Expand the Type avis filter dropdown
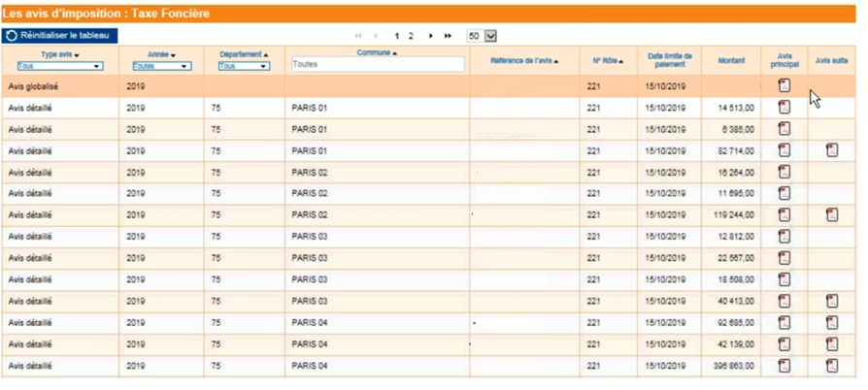This screenshot has height=390, width=868. [x=60, y=66]
